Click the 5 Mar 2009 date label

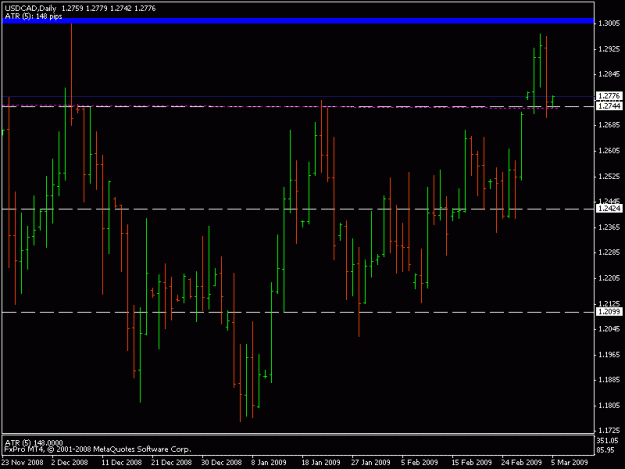570,462
